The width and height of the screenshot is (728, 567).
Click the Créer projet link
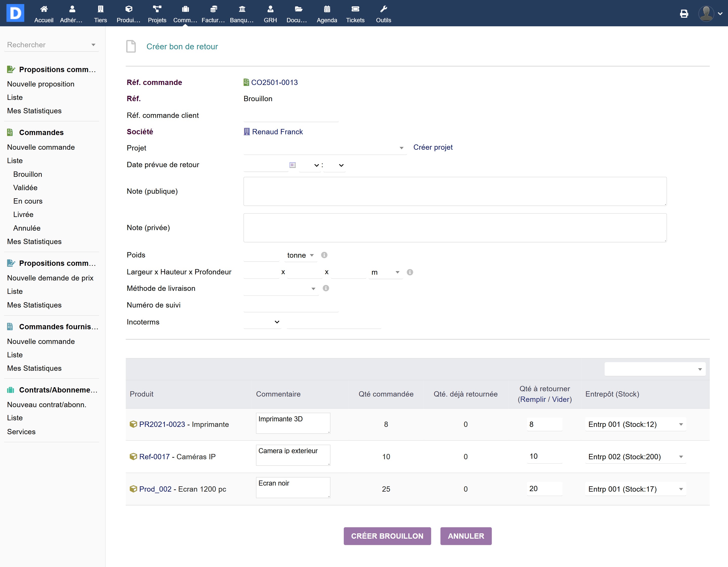tap(433, 147)
